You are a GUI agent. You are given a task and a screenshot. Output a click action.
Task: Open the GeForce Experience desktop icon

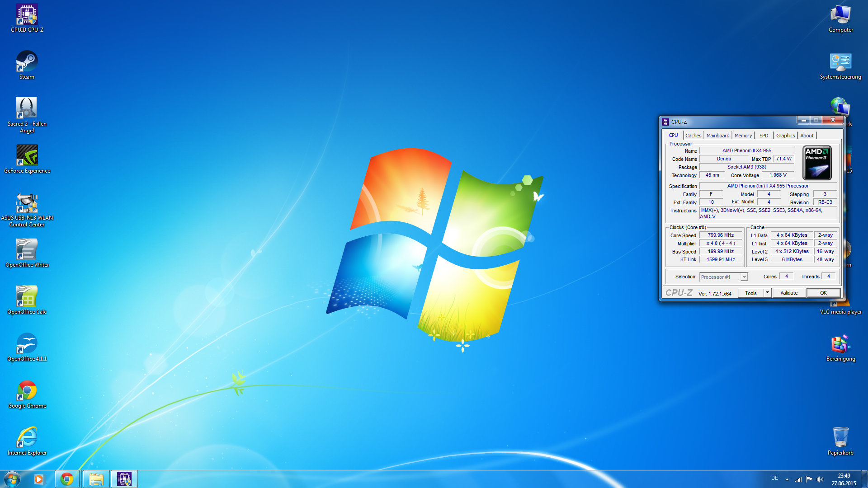click(x=27, y=155)
